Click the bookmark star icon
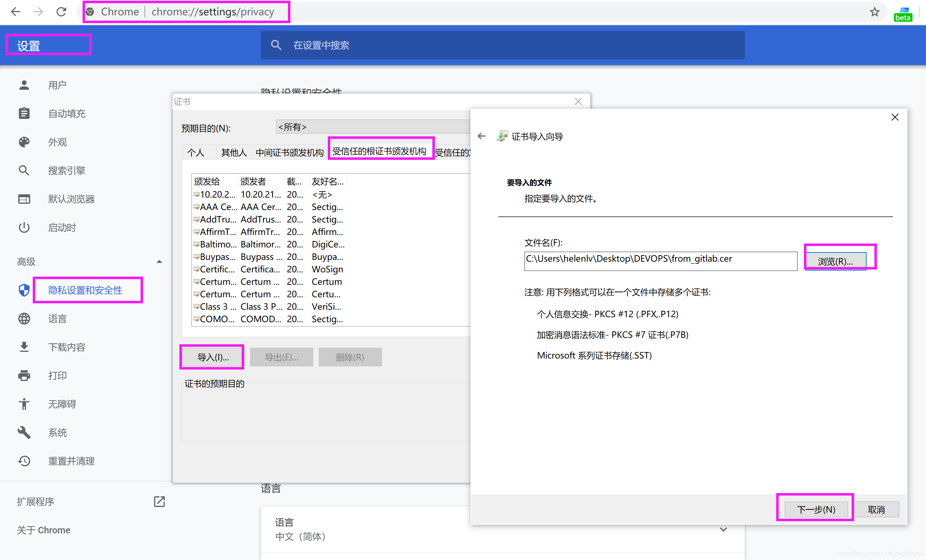926x560 pixels. click(874, 12)
